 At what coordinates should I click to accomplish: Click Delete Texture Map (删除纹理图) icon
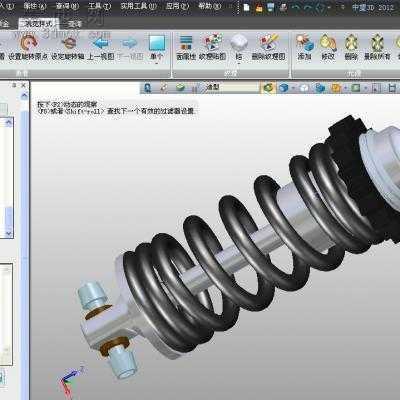coord(269,42)
